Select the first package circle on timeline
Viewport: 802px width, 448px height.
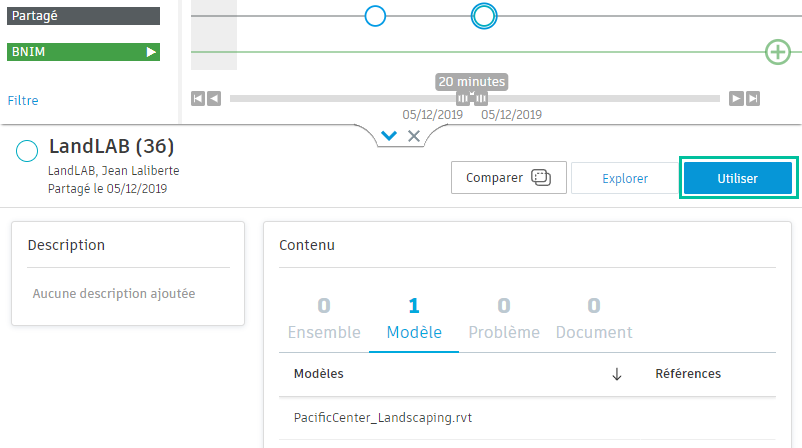tap(375, 15)
